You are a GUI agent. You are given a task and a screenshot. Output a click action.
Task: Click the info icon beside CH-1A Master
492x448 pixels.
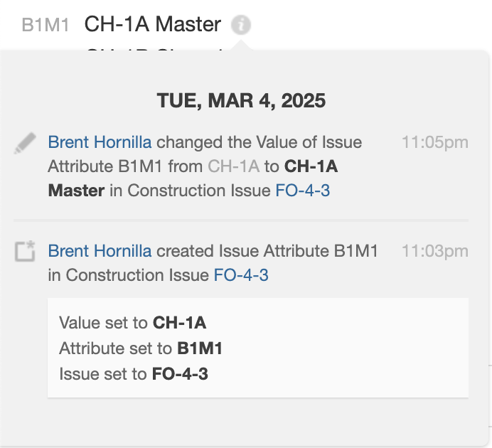[x=242, y=26]
